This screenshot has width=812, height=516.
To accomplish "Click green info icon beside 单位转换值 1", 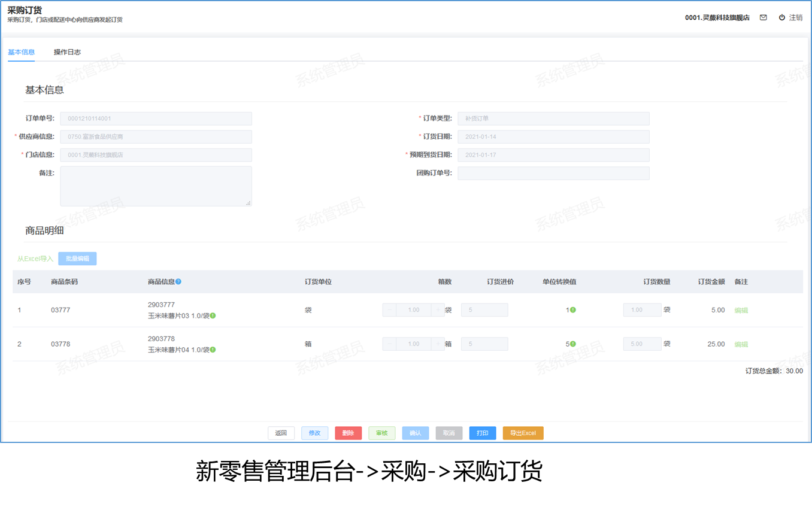I will [x=572, y=310].
